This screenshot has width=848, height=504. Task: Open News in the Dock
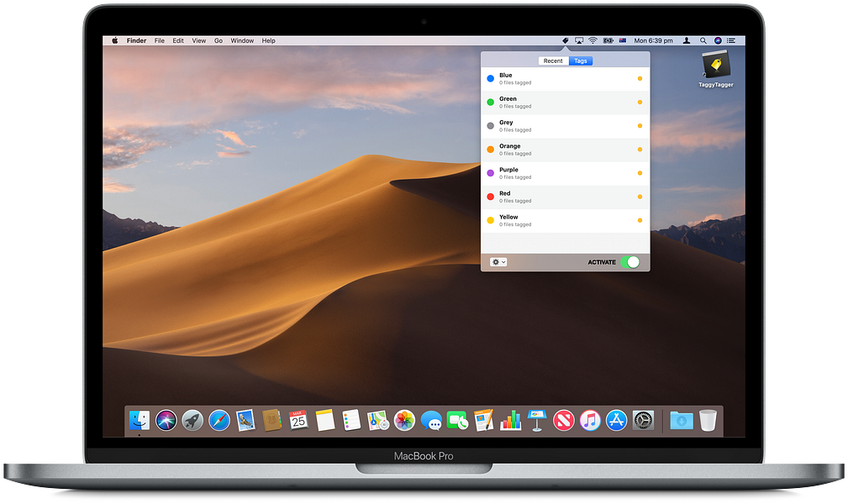564,420
